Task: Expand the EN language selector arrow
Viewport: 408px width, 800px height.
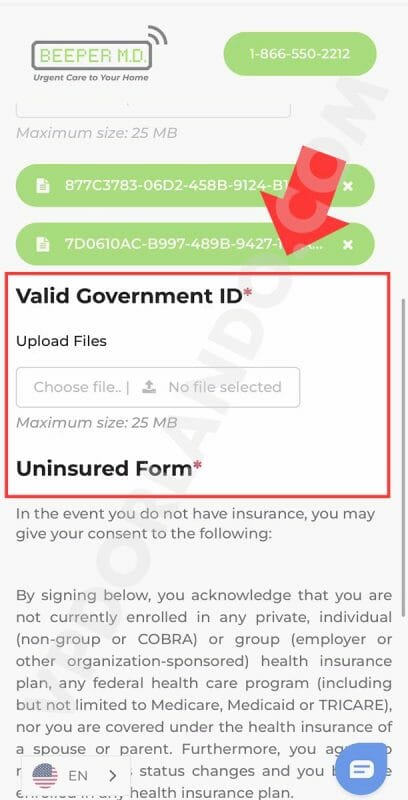Action: [113, 776]
